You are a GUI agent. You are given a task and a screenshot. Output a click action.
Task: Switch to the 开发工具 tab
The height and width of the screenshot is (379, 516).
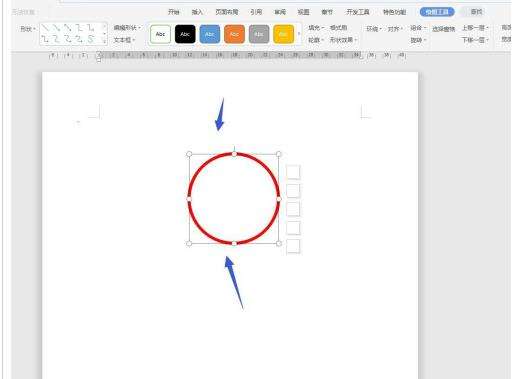[x=358, y=12]
